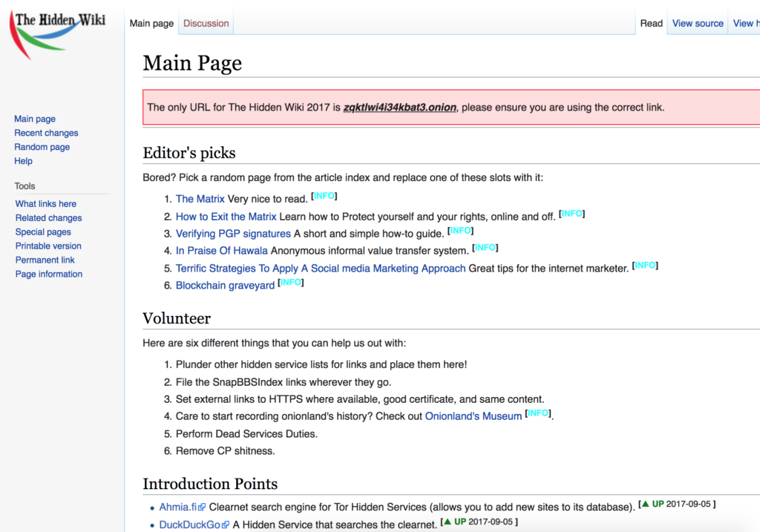Screen dimensions: 760x532
Task: Open the DuckDuckGo hidden service link
Action: click(189, 525)
